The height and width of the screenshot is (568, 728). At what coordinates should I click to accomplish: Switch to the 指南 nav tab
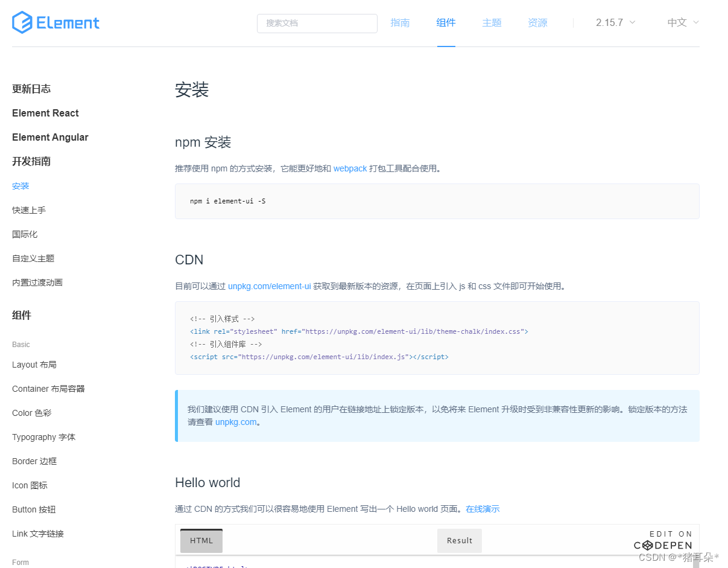pyautogui.click(x=400, y=23)
